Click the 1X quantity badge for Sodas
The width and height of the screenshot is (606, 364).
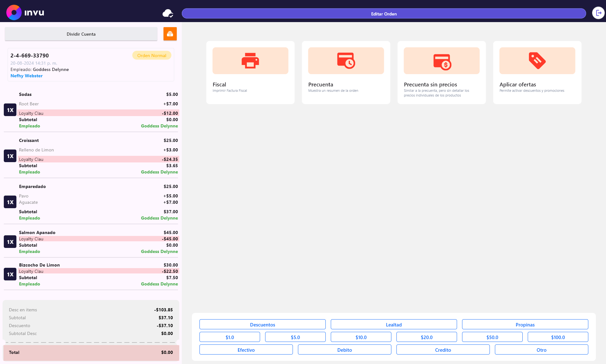tap(10, 110)
